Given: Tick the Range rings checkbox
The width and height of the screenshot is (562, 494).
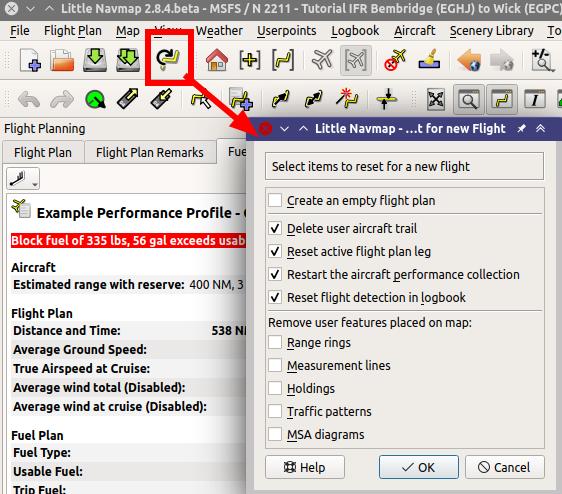Looking at the screenshot, I should point(275,342).
